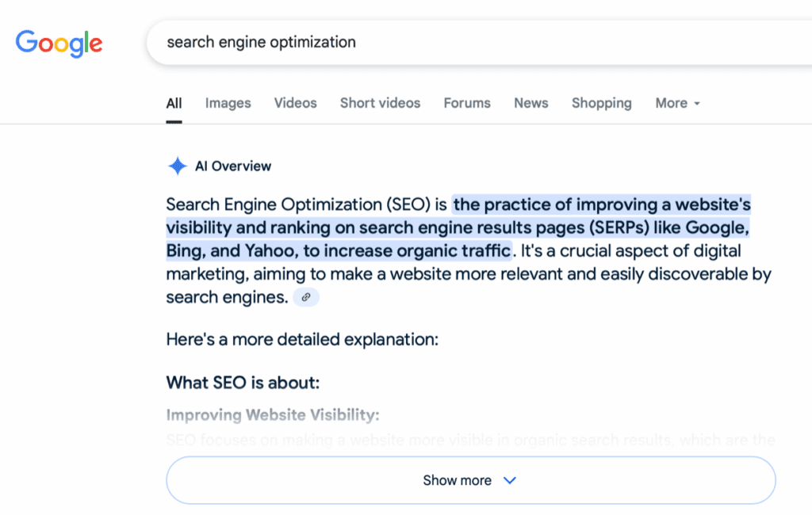Click the Google logo
The height and width of the screenshot is (515, 812).
pyautogui.click(x=59, y=42)
